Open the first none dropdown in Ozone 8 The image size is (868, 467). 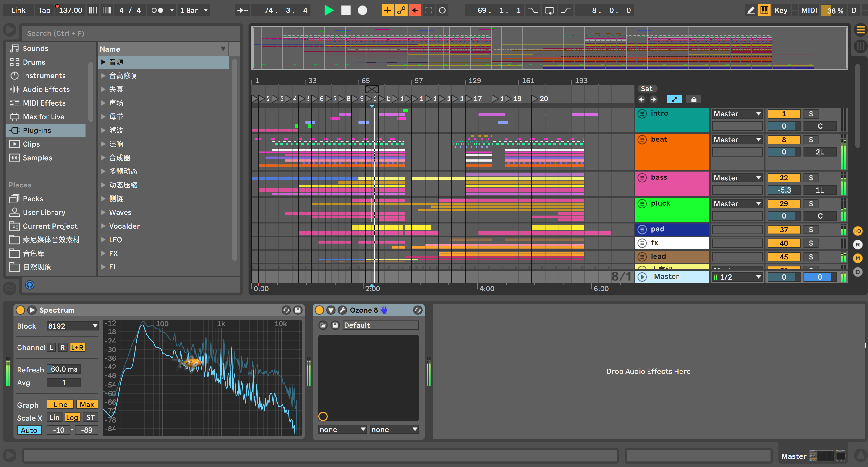pyautogui.click(x=342, y=430)
